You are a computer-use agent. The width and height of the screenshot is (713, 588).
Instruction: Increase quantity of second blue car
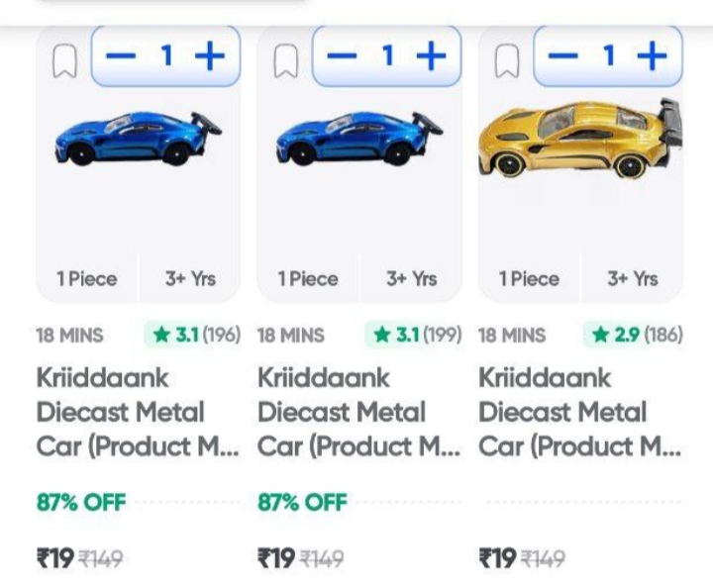click(431, 55)
